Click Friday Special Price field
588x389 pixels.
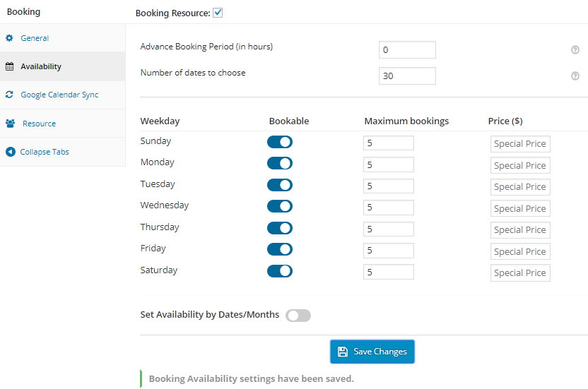click(x=520, y=252)
